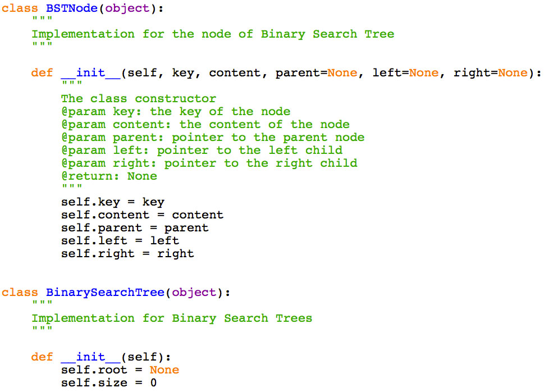This screenshot has width=549, height=392.
Task: Click the 'self.size = 0' line
Action: (109, 383)
